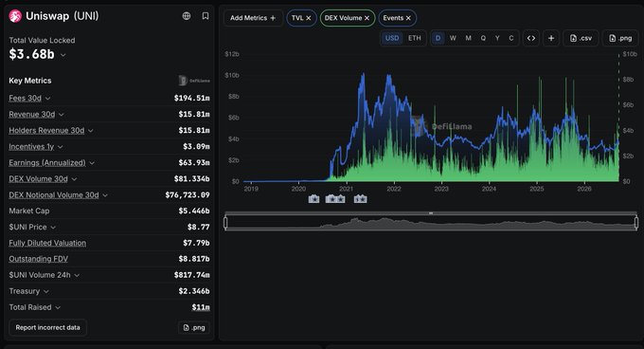Select monthly (M) chart interval
This screenshot has height=349, width=644.
[468, 38]
